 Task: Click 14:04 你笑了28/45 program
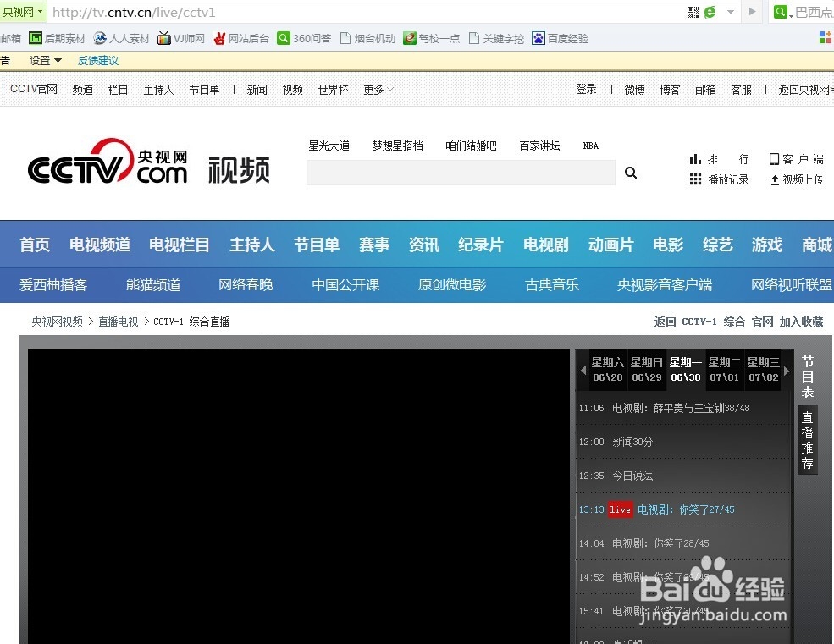pos(683,543)
